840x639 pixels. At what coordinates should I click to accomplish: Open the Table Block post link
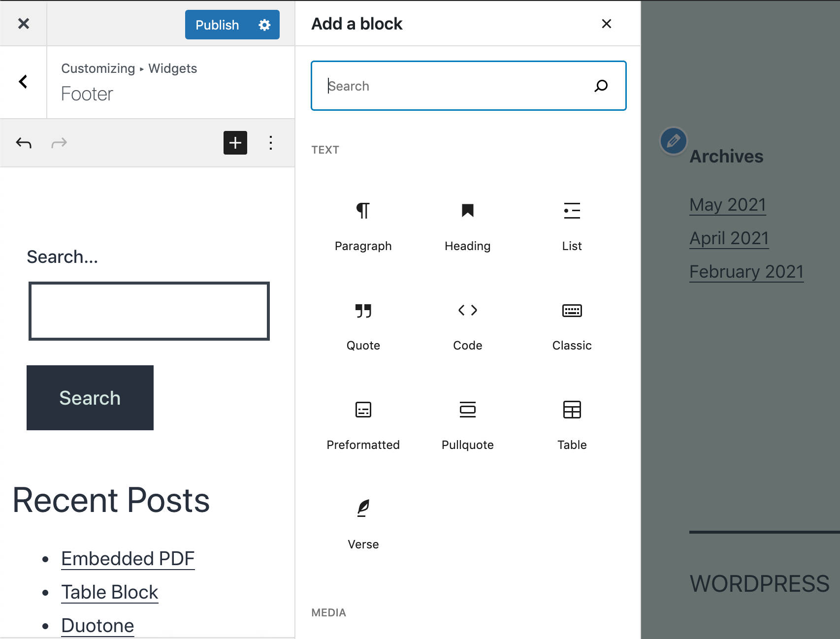[109, 592]
